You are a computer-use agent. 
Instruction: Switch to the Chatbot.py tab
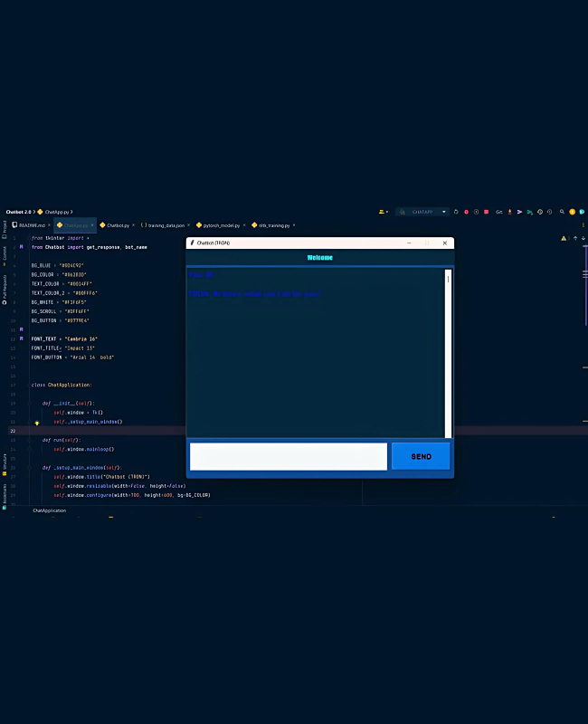118,225
